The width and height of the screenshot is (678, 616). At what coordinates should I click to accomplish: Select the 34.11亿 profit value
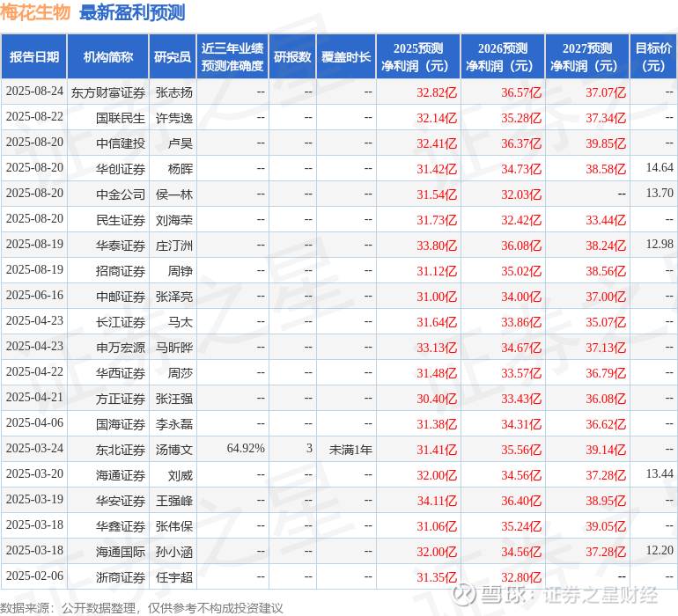pos(437,501)
